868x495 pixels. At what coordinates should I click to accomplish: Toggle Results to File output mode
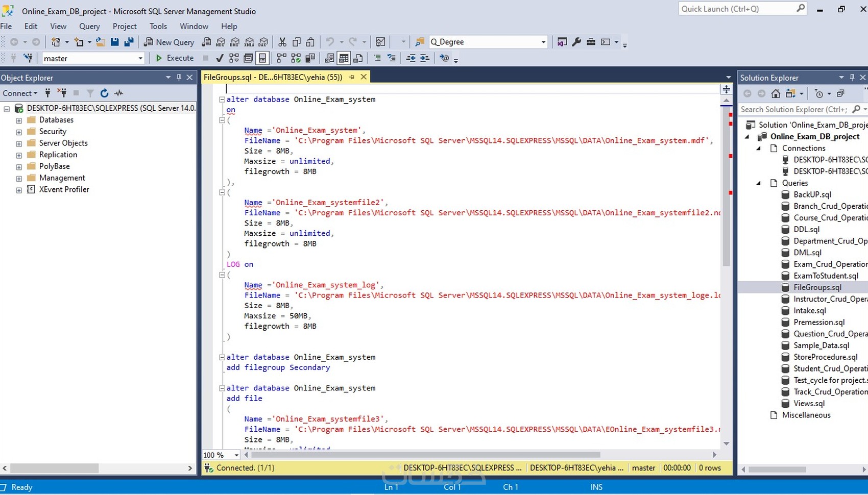358,58
